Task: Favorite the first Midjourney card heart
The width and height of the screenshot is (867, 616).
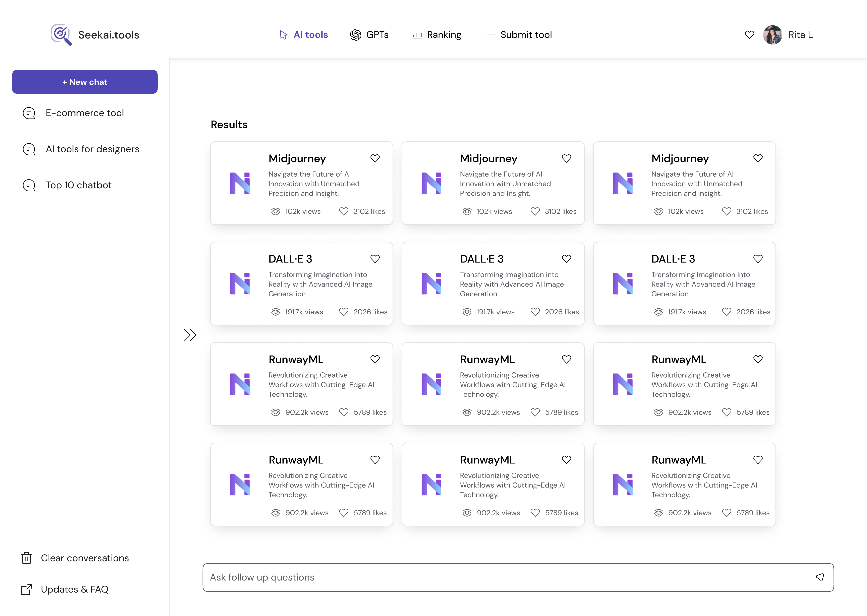Action: 375,159
